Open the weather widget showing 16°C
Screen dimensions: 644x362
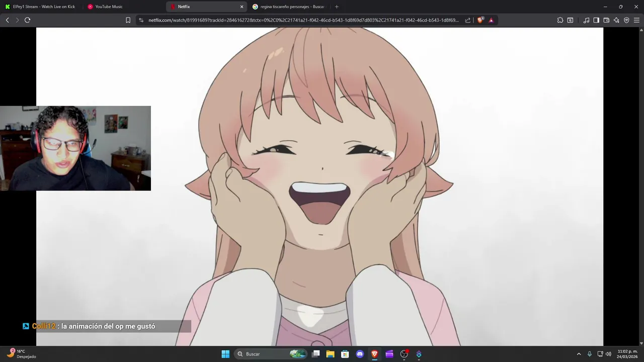21,354
